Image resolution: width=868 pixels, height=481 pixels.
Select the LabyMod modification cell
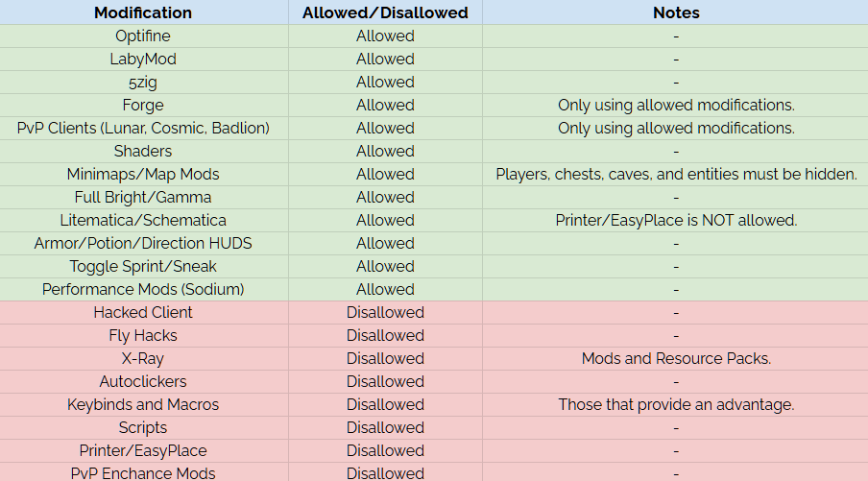coord(143,59)
